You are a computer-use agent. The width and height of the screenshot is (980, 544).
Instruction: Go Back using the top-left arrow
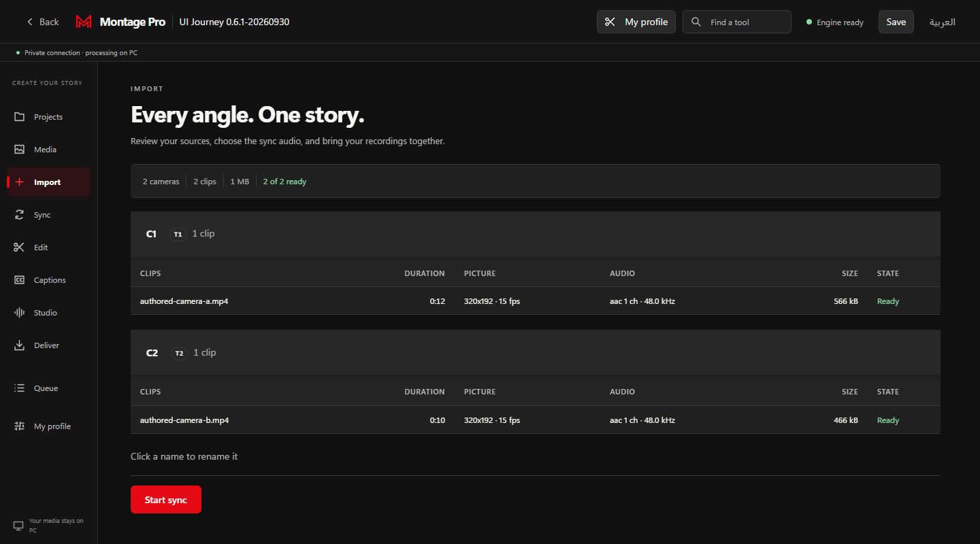point(42,22)
